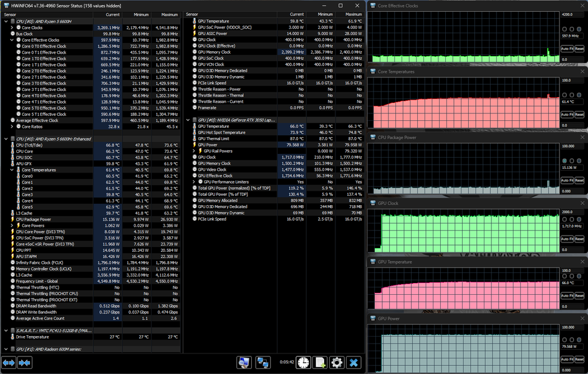The height and width of the screenshot is (374, 588).
Task: Collapse the Core Effective Clocks group
Action: pyautogui.click(x=12, y=40)
